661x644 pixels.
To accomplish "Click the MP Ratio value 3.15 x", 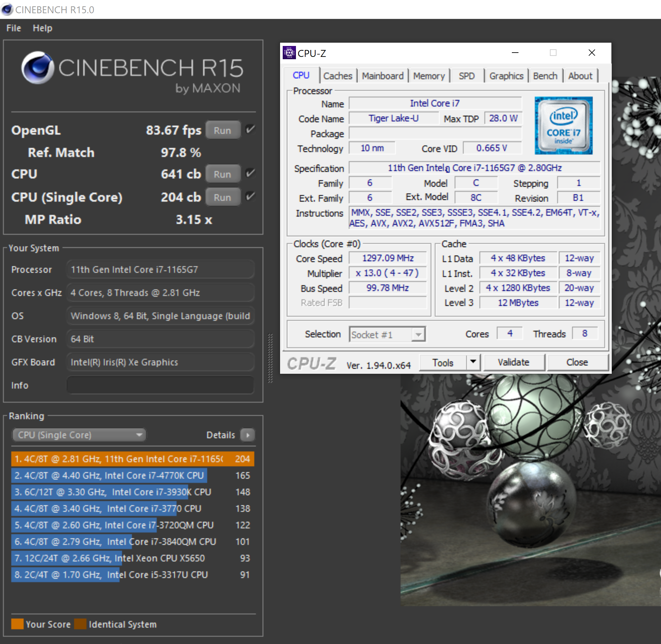I will tap(194, 220).
